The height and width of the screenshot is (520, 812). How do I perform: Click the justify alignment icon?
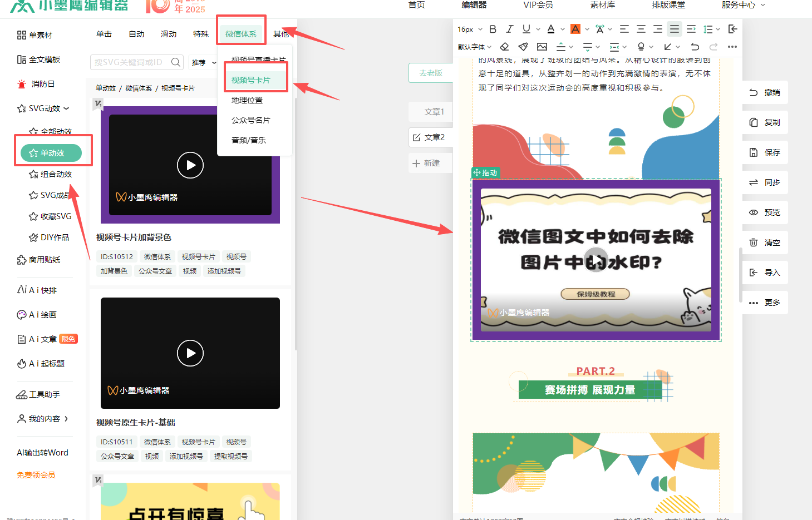[675, 29]
